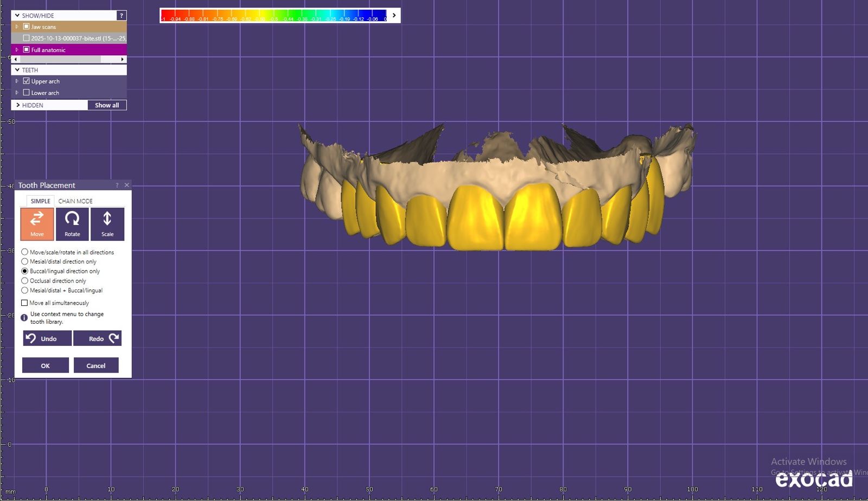Viewport: 868px width, 501px height.
Task: Switch to the Chain Mode tab
Action: tap(75, 201)
